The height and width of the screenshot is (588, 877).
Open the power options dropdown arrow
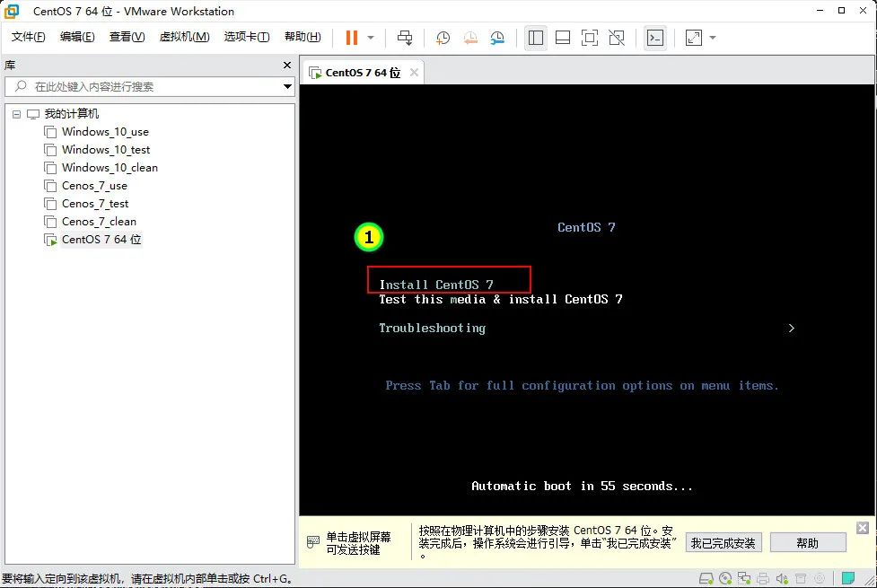(371, 38)
